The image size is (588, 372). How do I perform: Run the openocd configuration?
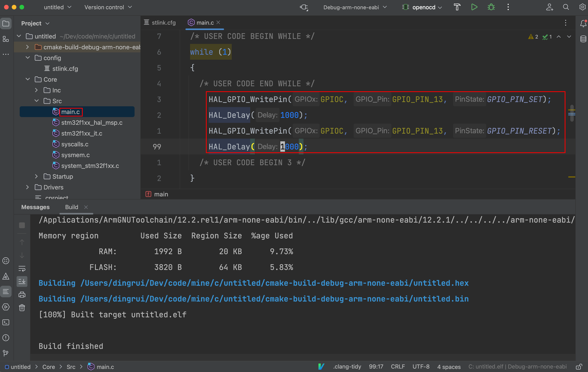(474, 7)
